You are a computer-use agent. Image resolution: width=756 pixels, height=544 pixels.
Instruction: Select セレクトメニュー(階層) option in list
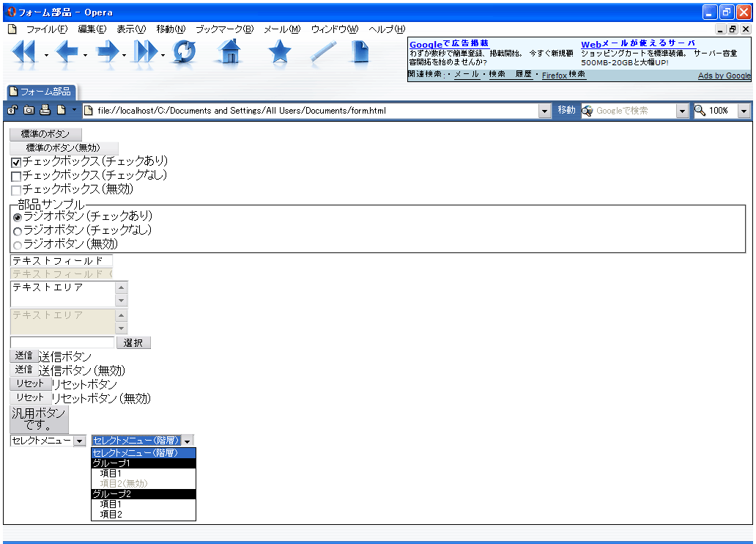click(x=144, y=453)
